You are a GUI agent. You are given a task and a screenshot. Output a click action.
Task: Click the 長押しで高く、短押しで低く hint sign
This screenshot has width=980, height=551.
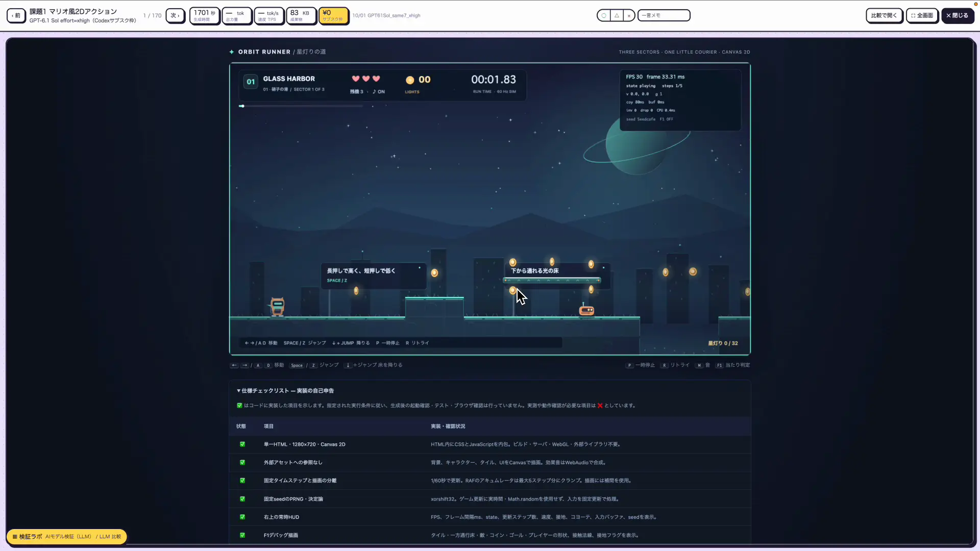pyautogui.click(x=373, y=275)
